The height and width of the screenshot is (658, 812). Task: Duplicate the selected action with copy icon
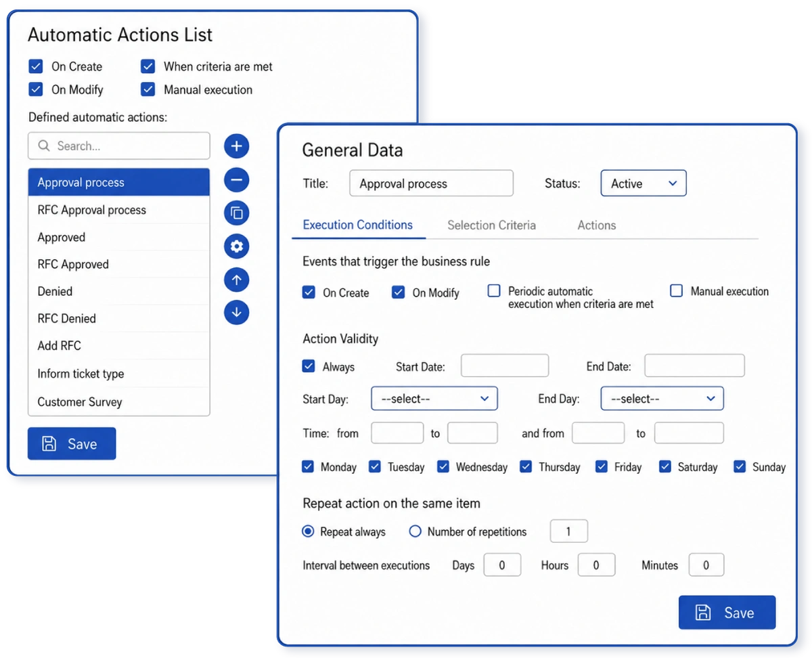(237, 213)
